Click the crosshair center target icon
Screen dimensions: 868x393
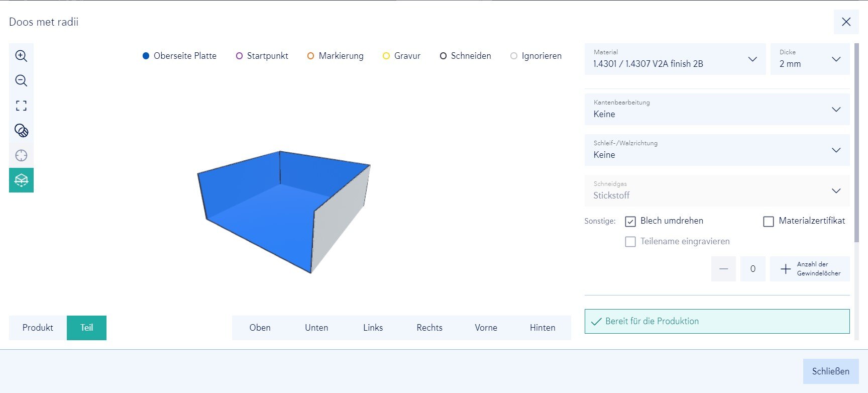(21, 155)
